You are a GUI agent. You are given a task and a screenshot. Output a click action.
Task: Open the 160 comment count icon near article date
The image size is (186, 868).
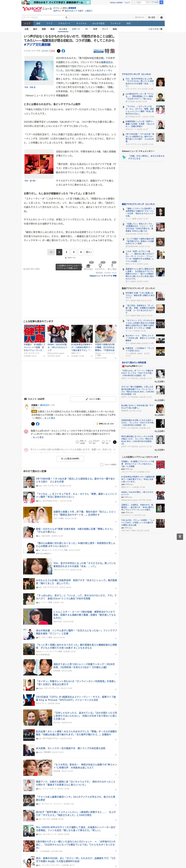coord(45,51)
